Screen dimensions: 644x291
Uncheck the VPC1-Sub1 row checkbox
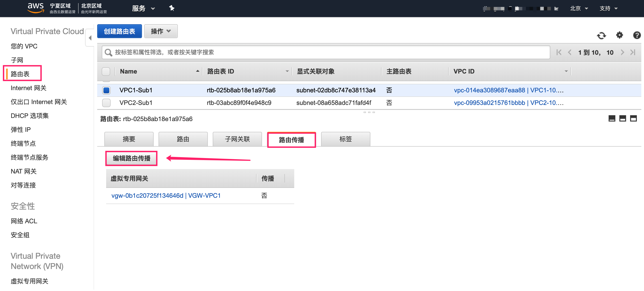(106, 90)
